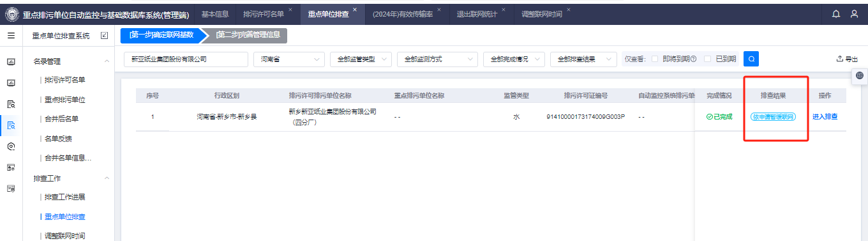Switch to the 排污许可名单 tab
Viewport: 868px width, 241px height.
tap(264, 13)
